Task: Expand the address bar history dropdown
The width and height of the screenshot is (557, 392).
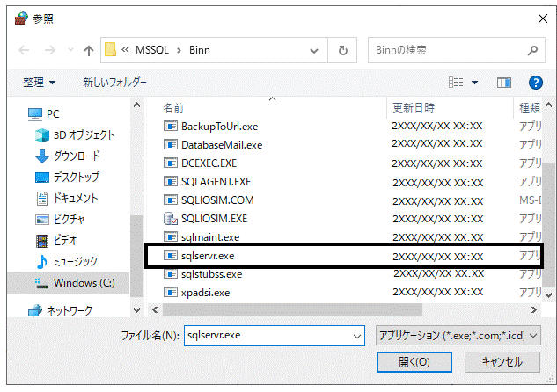Action: click(313, 51)
